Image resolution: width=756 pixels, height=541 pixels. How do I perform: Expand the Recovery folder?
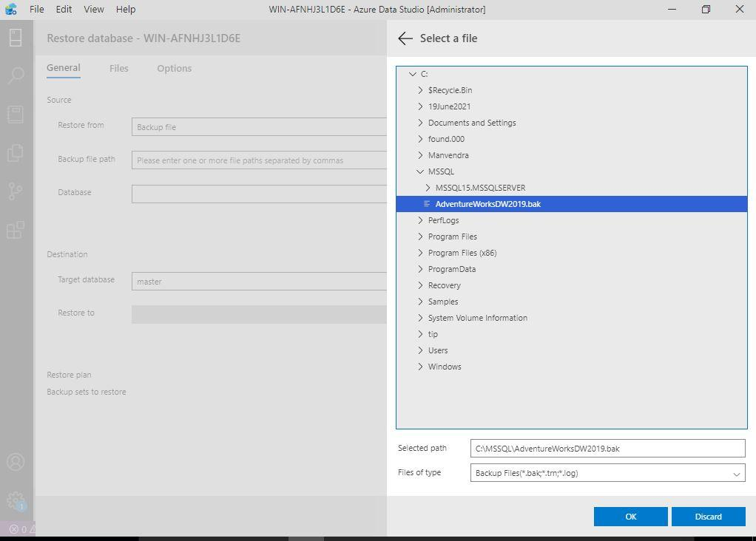(x=420, y=285)
